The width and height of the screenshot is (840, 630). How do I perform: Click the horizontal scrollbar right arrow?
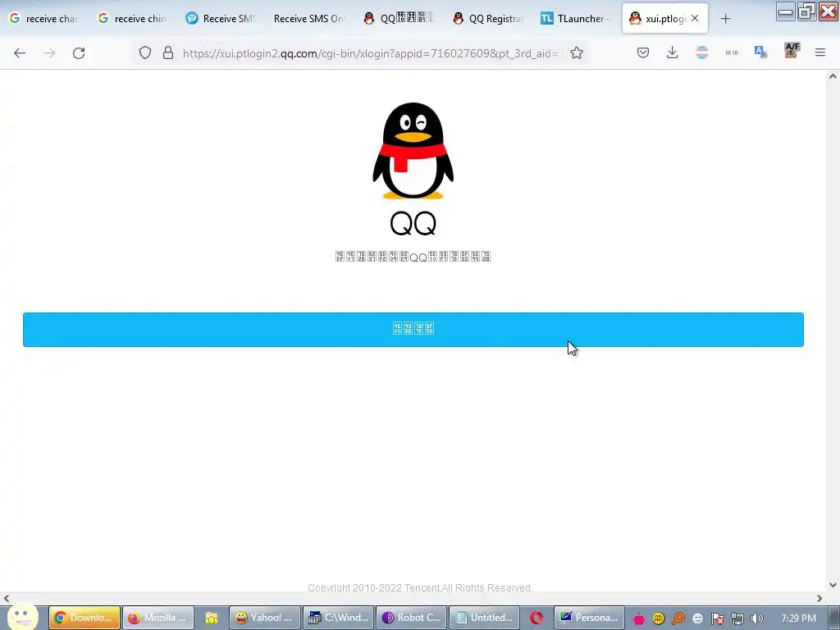click(x=819, y=598)
